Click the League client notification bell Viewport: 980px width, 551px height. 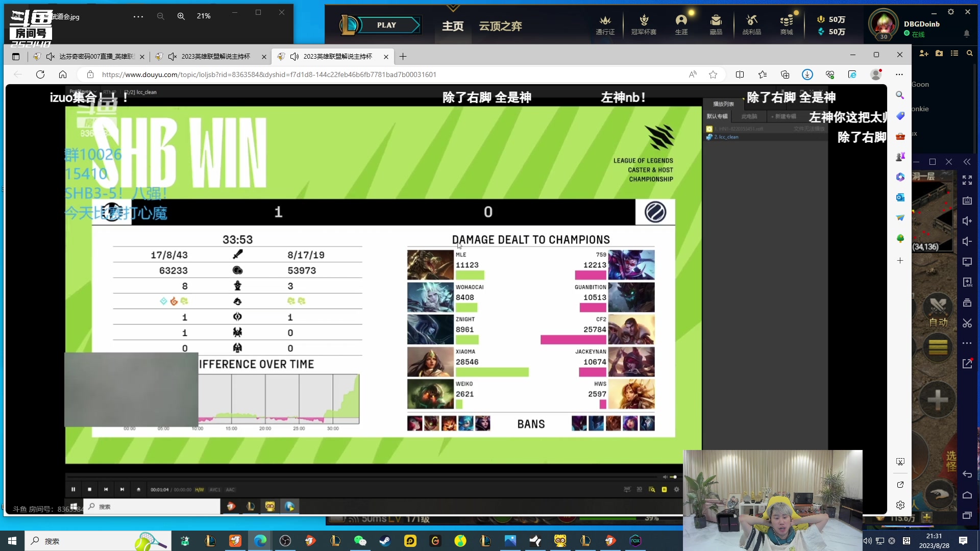[x=966, y=34]
